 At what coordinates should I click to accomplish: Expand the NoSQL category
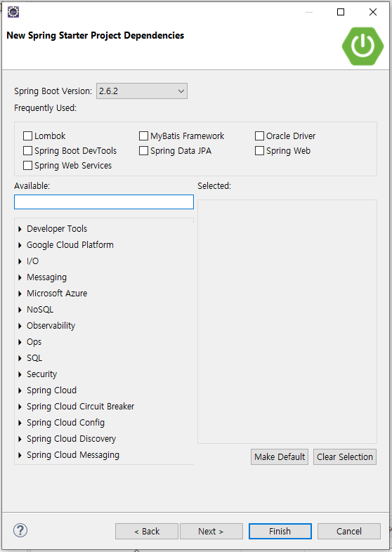[20, 310]
